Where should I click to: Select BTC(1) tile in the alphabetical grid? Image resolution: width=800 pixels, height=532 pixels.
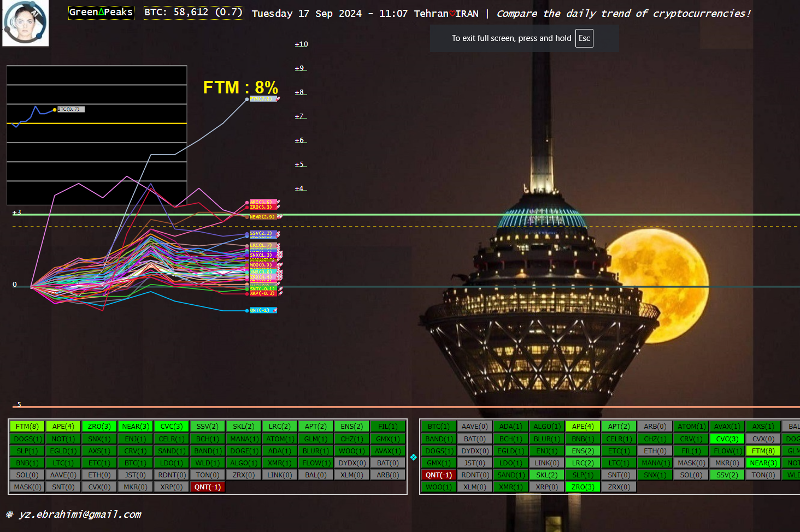click(438, 427)
